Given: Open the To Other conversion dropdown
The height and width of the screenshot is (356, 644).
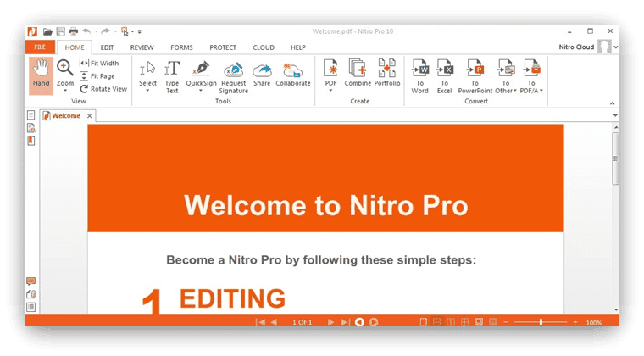Looking at the screenshot, I should click(514, 91).
